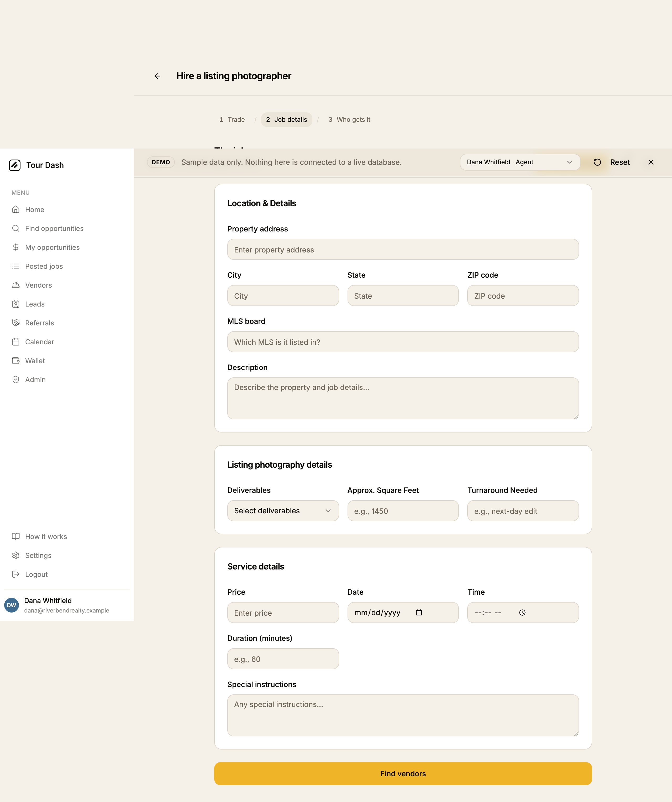Click the Posted jobs list icon
The image size is (672, 802).
tap(16, 266)
